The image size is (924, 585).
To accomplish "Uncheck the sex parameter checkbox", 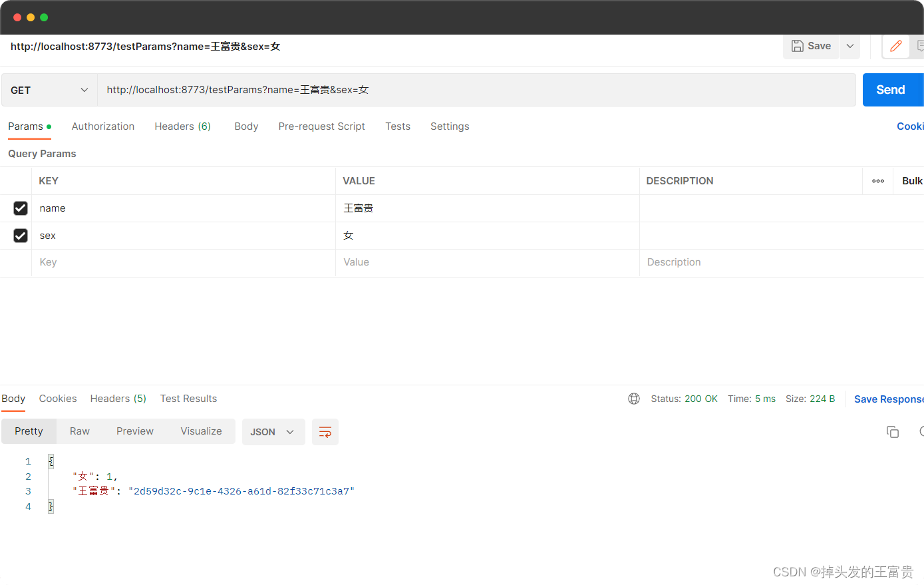I will click(21, 236).
